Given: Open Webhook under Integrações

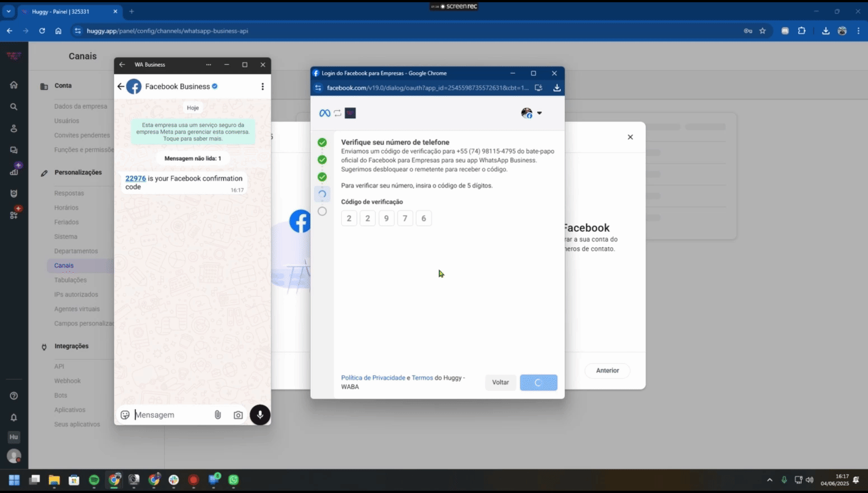Looking at the screenshot, I should pyautogui.click(x=67, y=381).
